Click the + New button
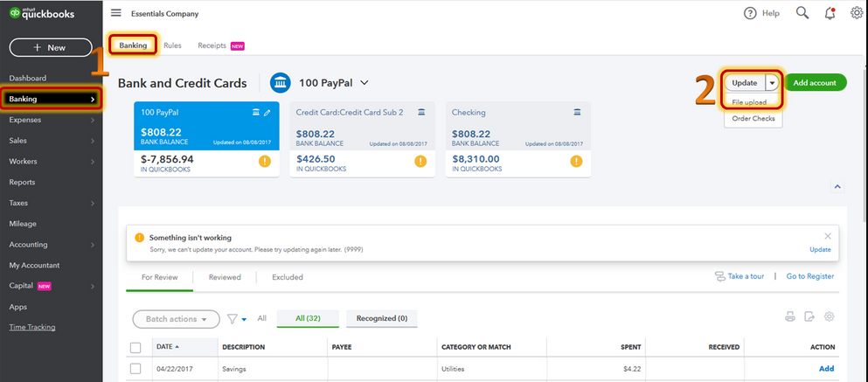868x382 pixels. click(x=51, y=47)
